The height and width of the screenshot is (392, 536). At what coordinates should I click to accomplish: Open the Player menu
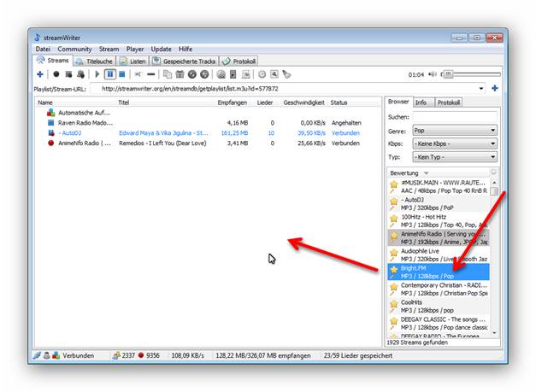135,50
